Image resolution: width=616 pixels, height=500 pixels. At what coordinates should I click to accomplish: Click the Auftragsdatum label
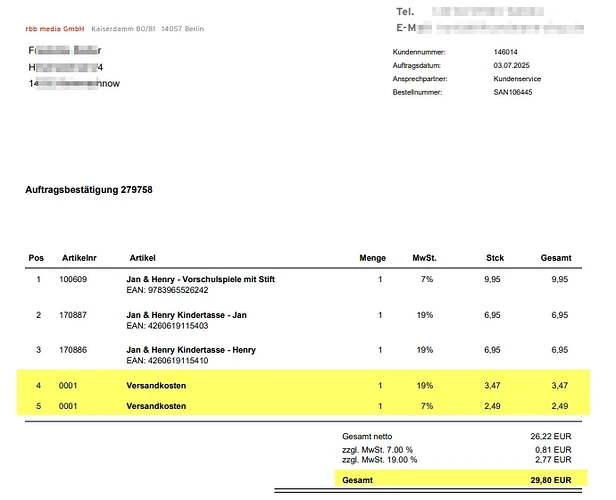pyautogui.click(x=416, y=65)
